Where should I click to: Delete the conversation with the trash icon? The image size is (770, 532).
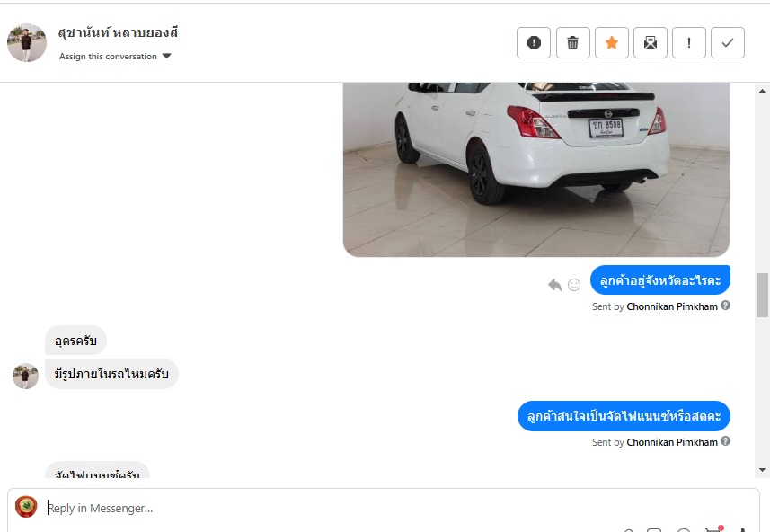572,43
